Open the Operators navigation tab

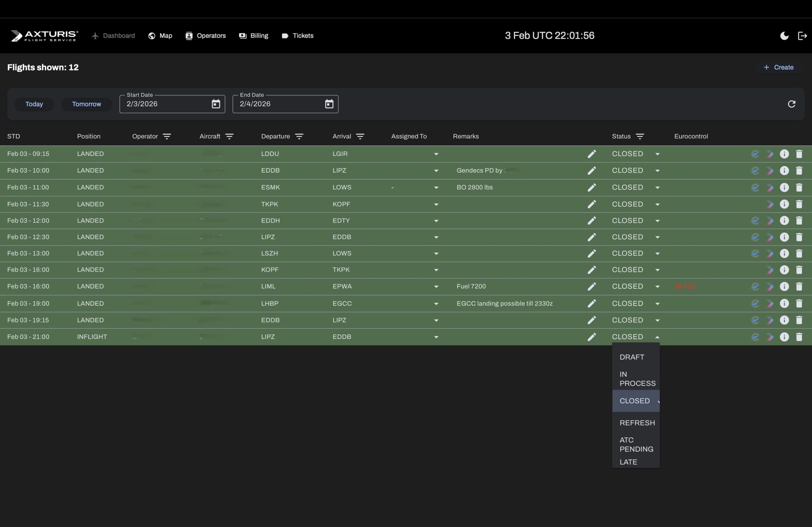coord(206,36)
